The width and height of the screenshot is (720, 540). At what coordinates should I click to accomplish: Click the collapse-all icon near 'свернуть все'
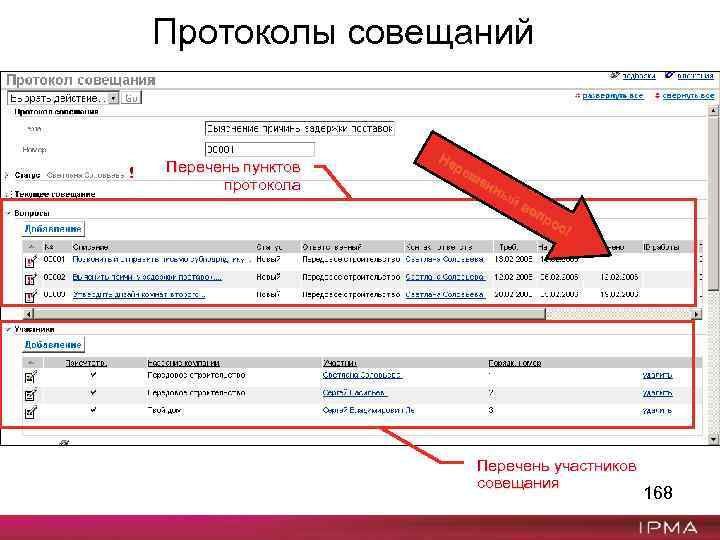click(657, 96)
